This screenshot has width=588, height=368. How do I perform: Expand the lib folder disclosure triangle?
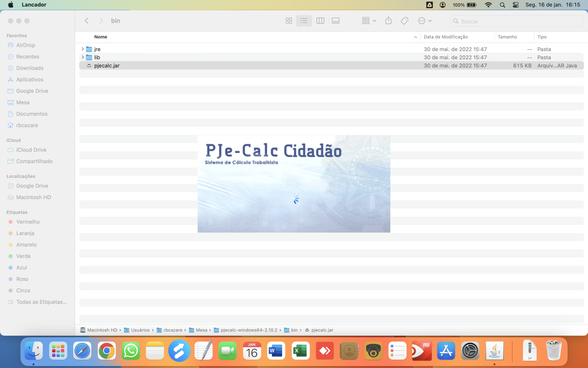(83, 57)
